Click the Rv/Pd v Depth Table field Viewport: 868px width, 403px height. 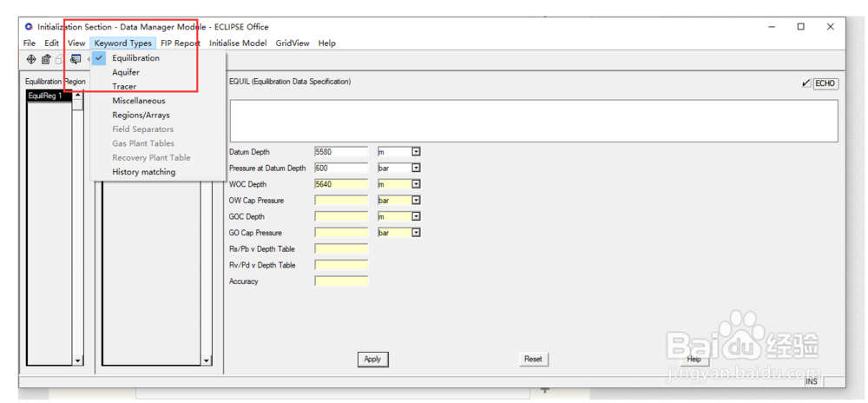pyautogui.click(x=341, y=265)
